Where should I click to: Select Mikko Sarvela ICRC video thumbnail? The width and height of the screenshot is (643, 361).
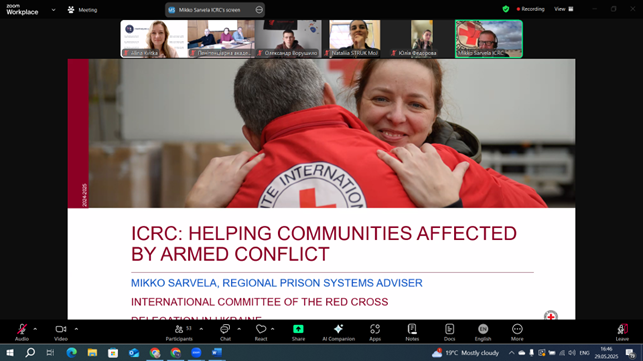pyautogui.click(x=489, y=39)
